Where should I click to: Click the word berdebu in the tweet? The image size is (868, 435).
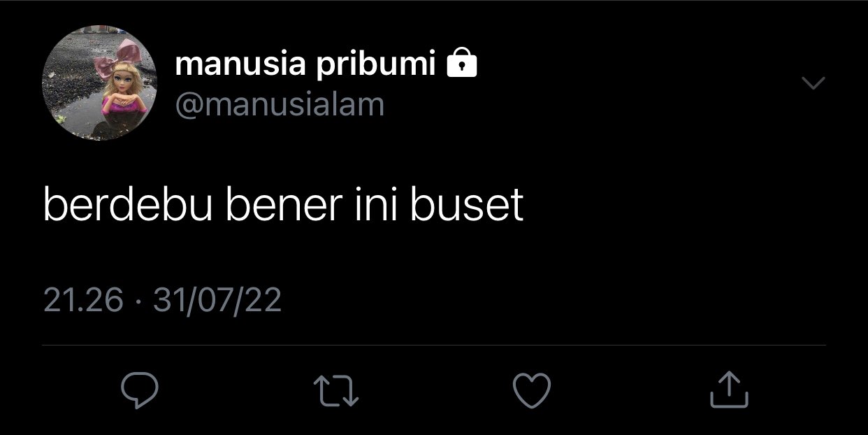click(127, 205)
